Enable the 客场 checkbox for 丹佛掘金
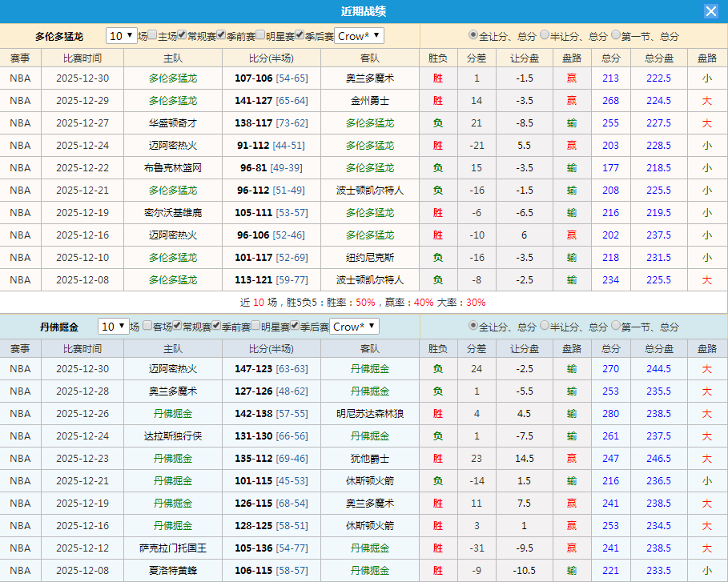This screenshot has height=582, width=728. tap(147, 326)
